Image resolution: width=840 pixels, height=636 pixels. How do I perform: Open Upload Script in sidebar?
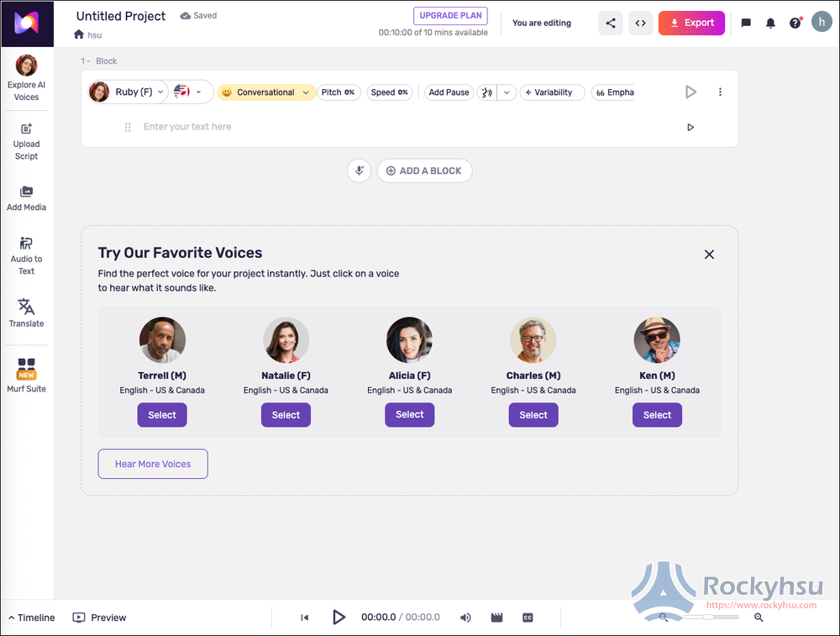tap(26, 142)
